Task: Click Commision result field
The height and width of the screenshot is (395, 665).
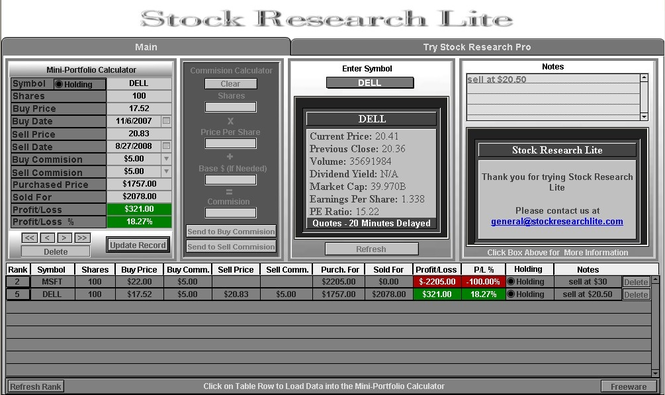Action: pyautogui.click(x=231, y=213)
